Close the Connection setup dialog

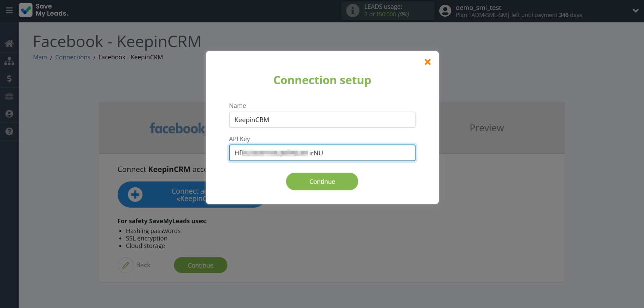(x=427, y=62)
